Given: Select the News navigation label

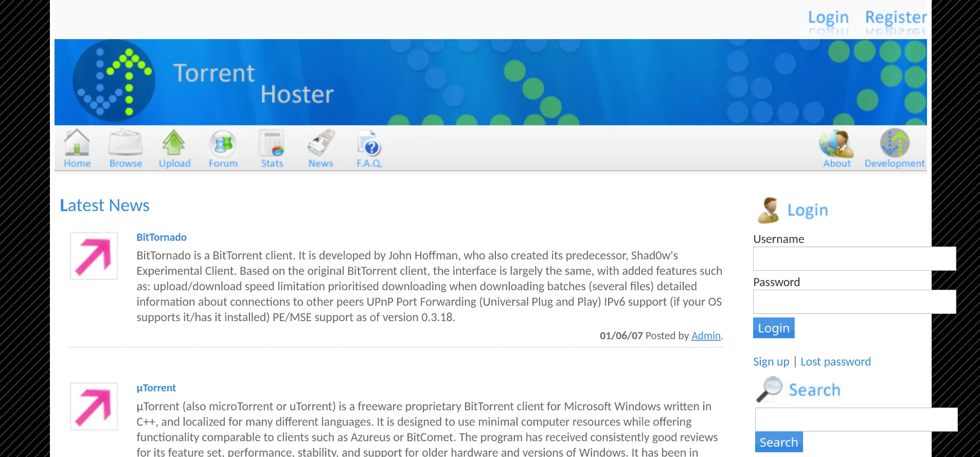Looking at the screenshot, I should [x=320, y=163].
